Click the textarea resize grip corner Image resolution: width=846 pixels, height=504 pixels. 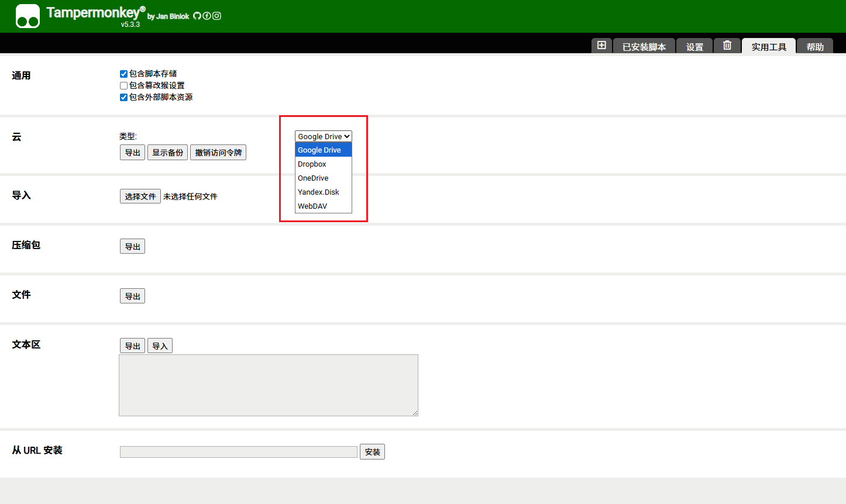pos(415,413)
